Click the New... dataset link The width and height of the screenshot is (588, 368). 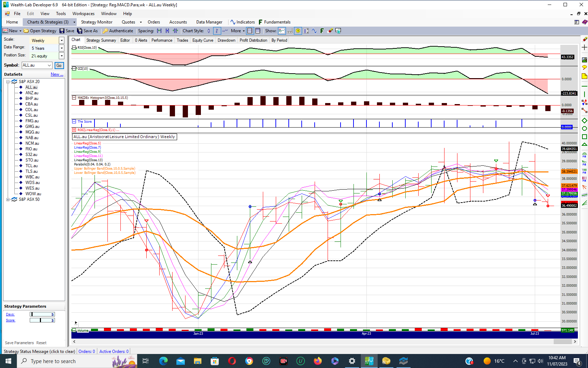coord(57,74)
